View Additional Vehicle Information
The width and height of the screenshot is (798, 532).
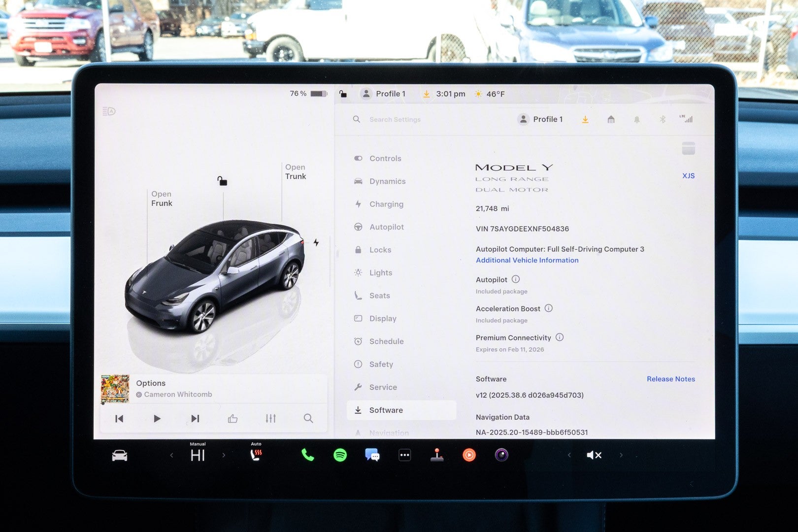(x=527, y=260)
